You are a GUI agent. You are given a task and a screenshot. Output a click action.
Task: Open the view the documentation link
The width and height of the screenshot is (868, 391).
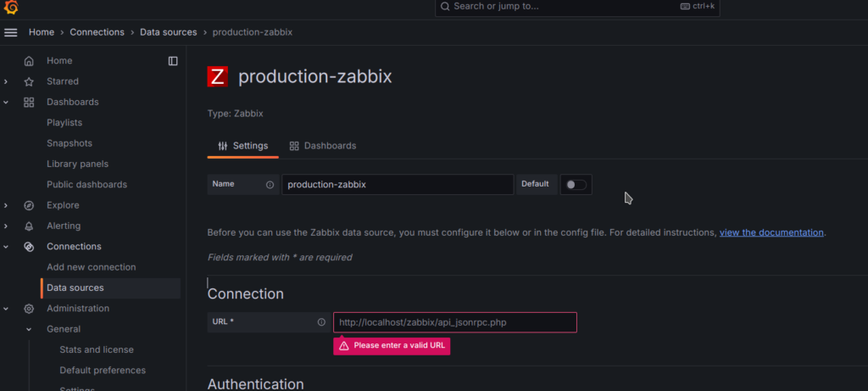point(771,232)
